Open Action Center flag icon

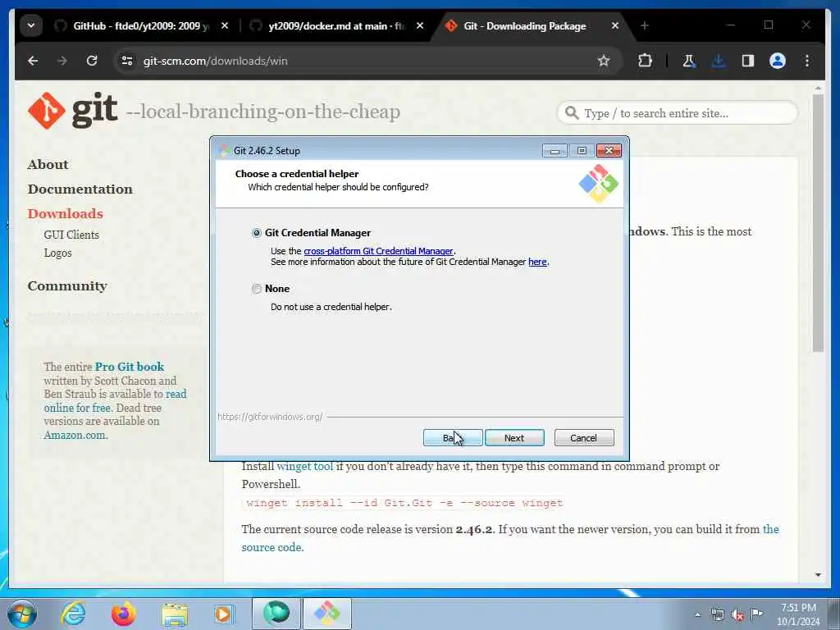click(x=757, y=614)
